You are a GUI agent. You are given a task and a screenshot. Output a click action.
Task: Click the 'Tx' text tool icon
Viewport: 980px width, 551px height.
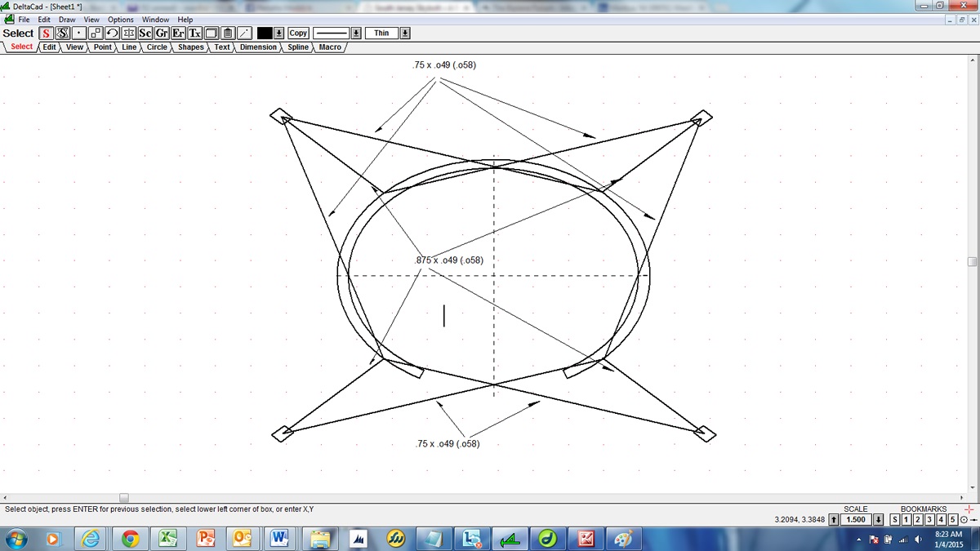[195, 33]
